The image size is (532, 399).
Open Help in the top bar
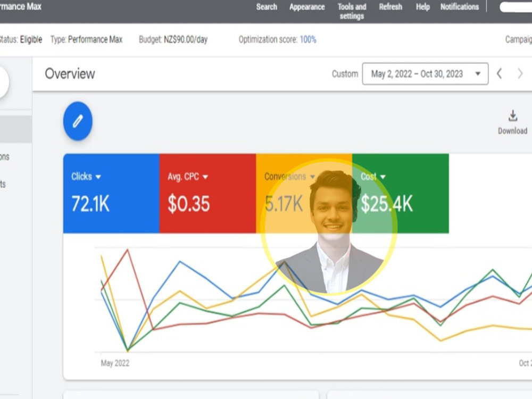pos(423,7)
